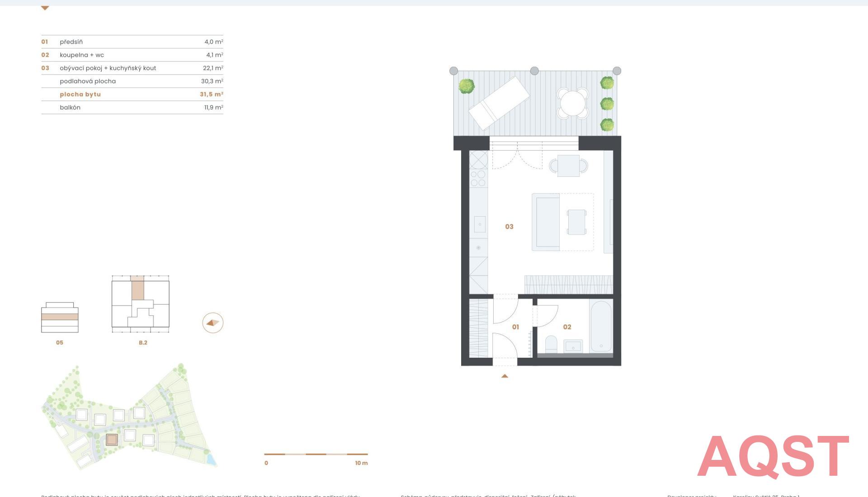The width and height of the screenshot is (868, 497).
Task: Click the coffee table beside the sofa
Action: pyautogui.click(x=577, y=222)
